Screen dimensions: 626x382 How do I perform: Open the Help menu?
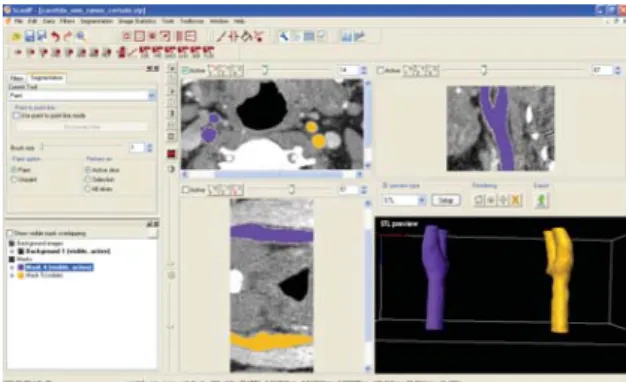click(239, 21)
